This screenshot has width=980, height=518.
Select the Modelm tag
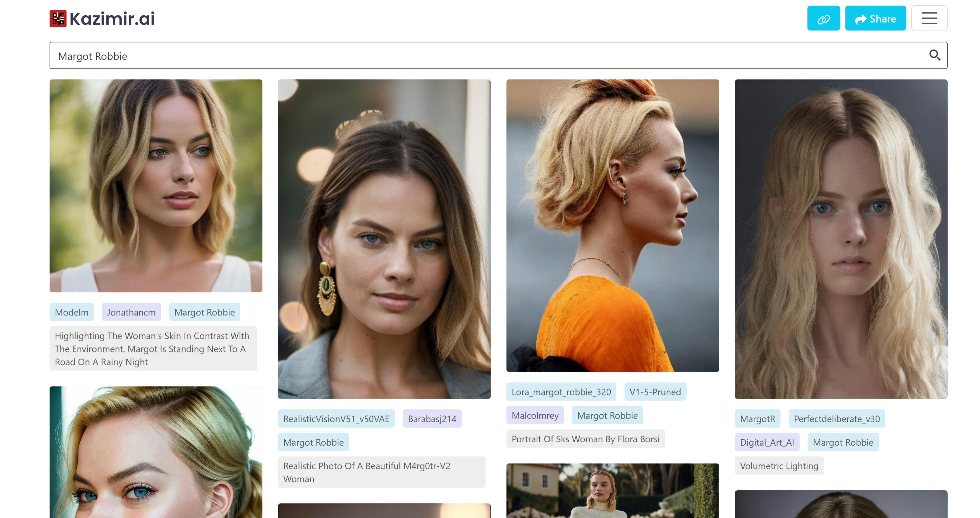tap(71, 312)
